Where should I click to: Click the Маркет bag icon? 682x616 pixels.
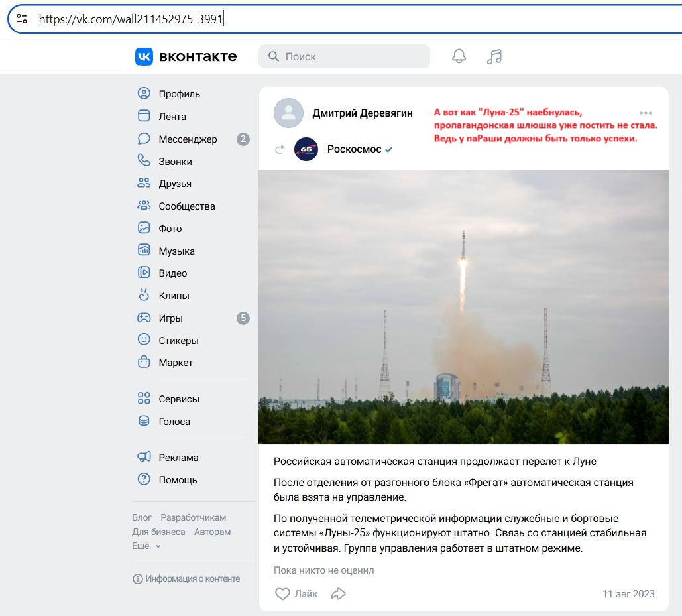point(144,362)
